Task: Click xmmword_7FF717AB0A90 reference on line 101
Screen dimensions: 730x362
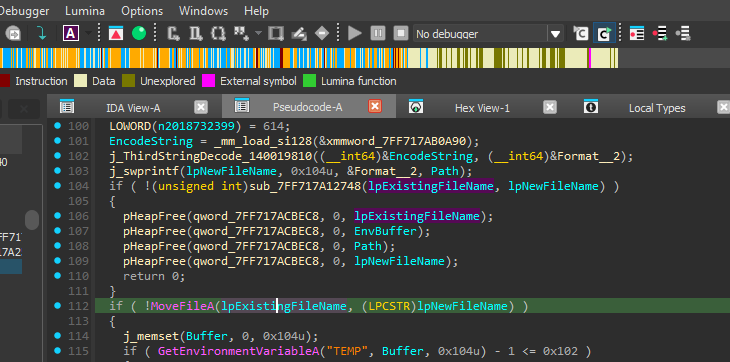Action: tap(396, 141)
